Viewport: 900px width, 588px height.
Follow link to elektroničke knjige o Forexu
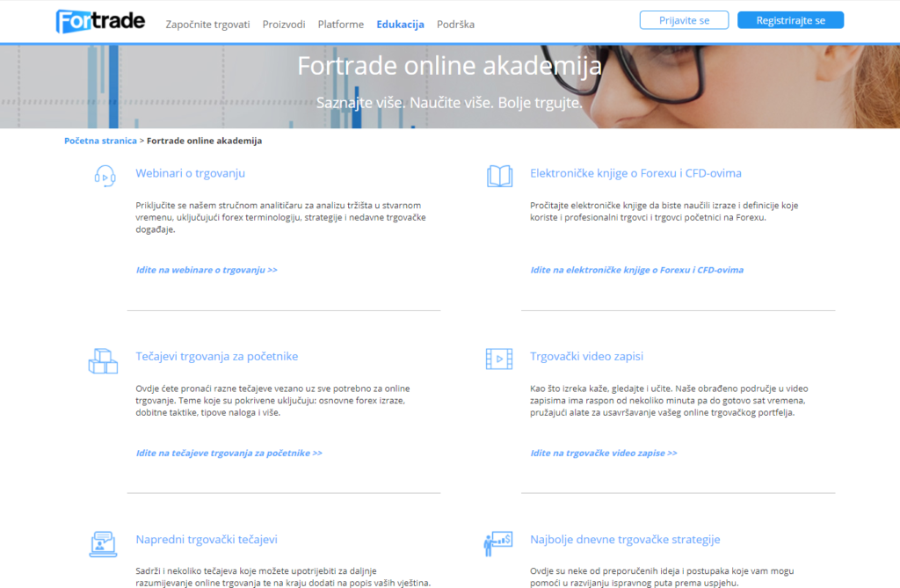click(x=636, y=270)
